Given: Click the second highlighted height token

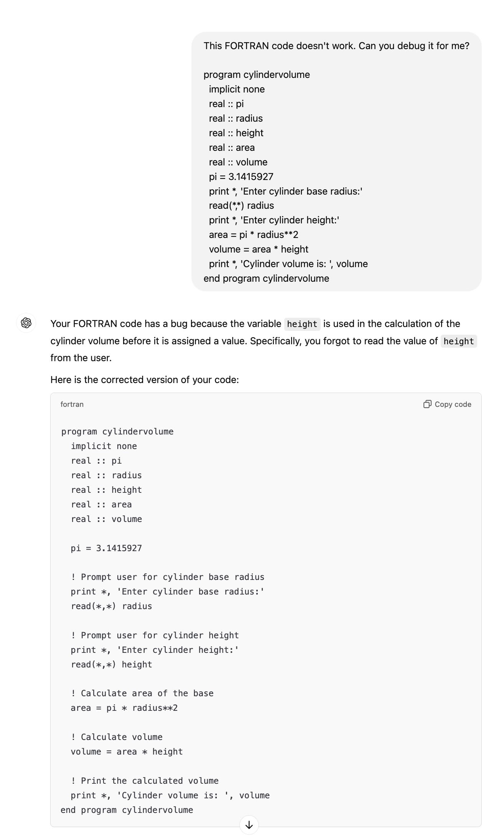Looking at the screenshot, I should point(459,341).
